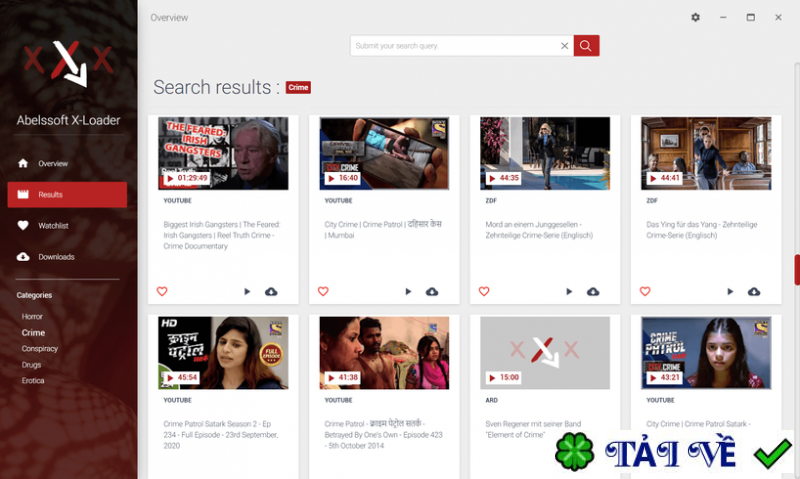The image size is (800, 479).
Task: Click the 'Mord an einem Junggesellen' title
Action: tap(539, 230)
